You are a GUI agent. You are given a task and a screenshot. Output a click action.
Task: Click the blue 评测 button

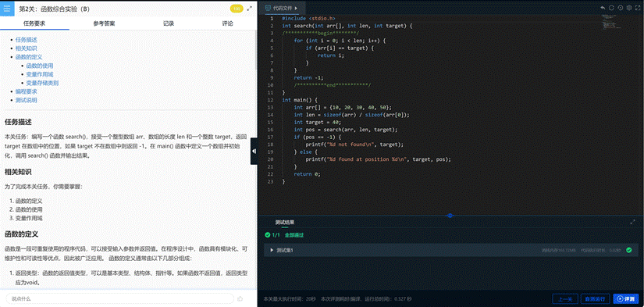click(626, 298)
